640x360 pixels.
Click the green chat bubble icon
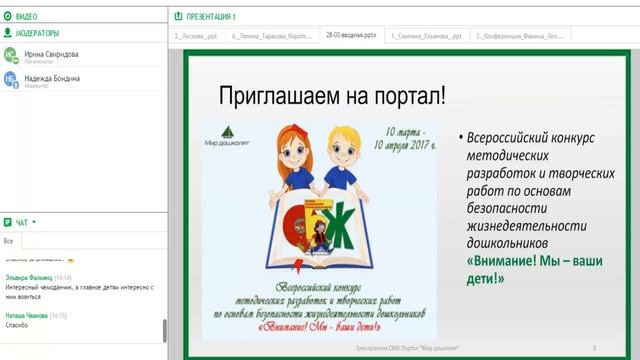[x=7, y=222]
